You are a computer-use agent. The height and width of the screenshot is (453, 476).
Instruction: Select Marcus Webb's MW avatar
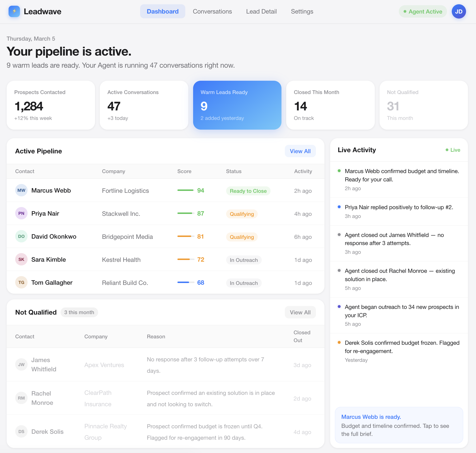[21, 190]
